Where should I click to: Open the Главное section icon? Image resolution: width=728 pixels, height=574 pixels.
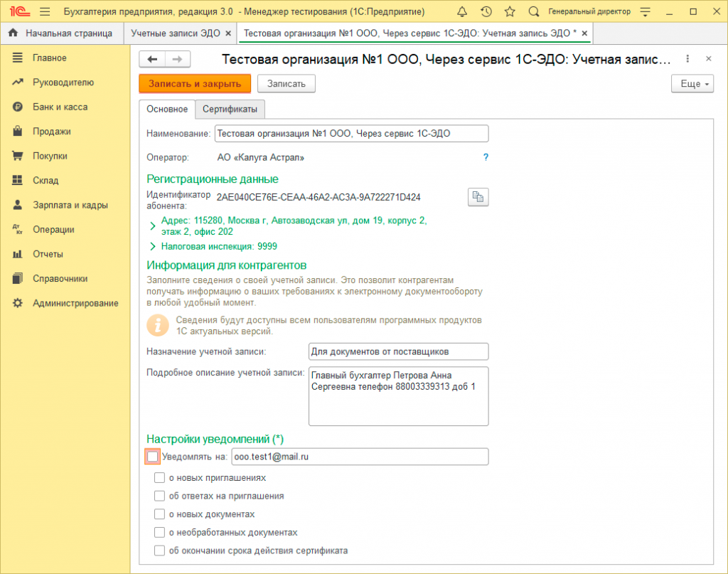[x=17, y=58]
